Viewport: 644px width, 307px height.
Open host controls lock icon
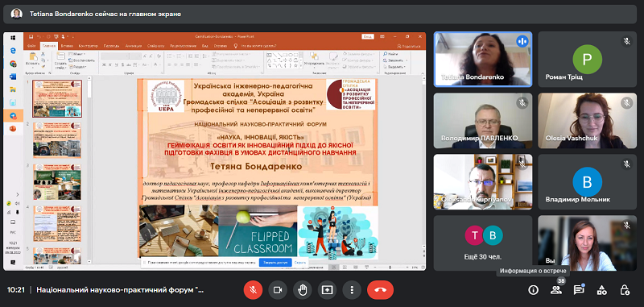(625, 290)
